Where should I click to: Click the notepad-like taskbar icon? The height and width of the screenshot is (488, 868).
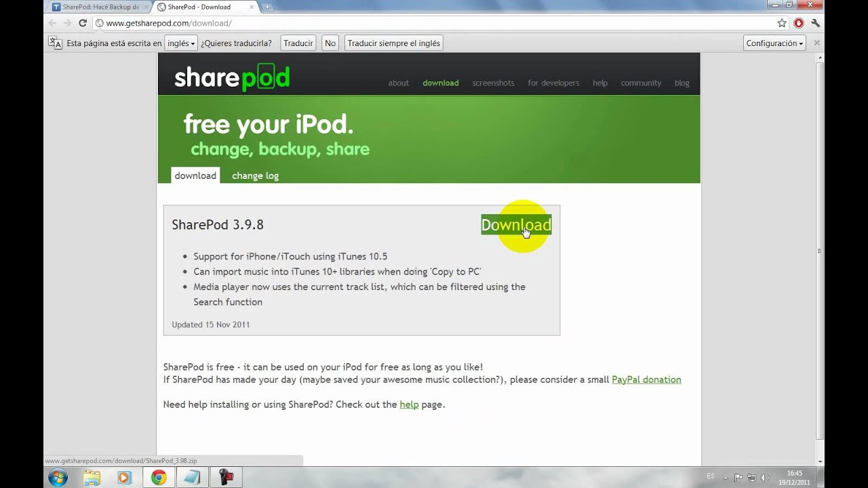(x=192, y=478)
